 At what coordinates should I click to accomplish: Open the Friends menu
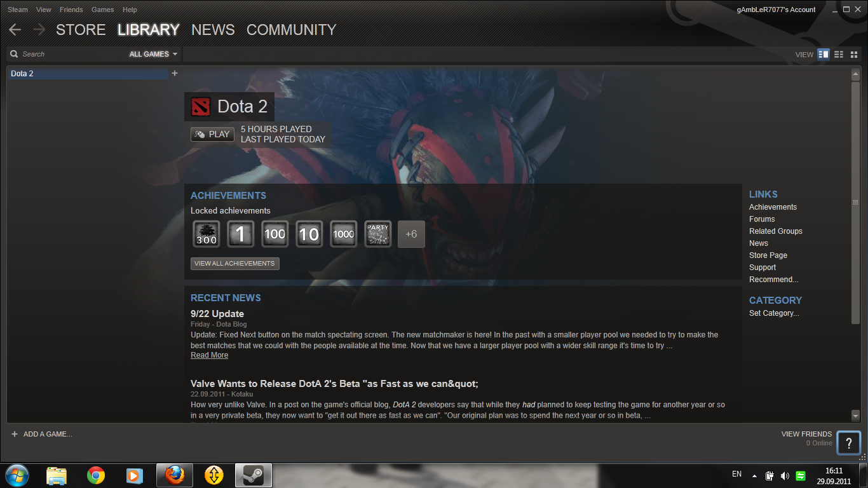click(x=71, y=10)
